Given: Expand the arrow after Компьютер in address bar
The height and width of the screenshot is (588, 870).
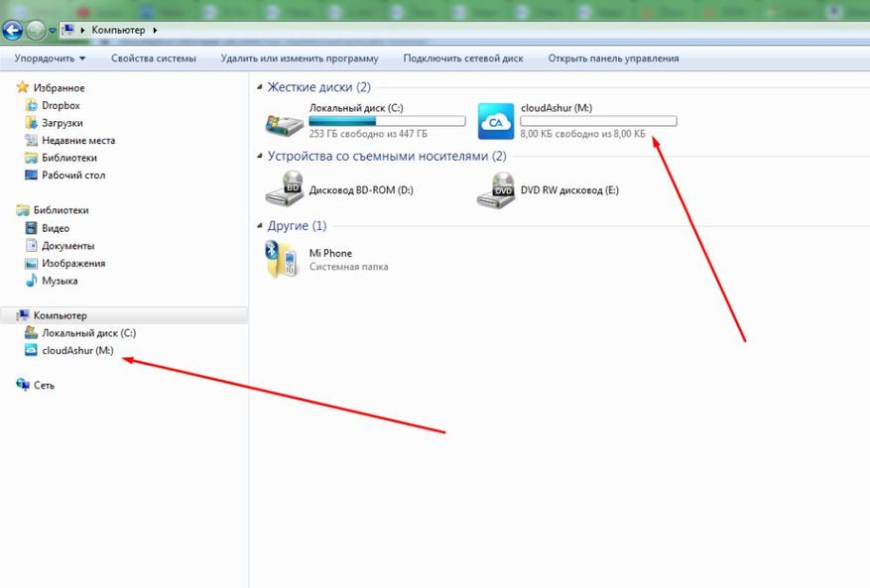Looking at the screenshot, I should (155, 30).
